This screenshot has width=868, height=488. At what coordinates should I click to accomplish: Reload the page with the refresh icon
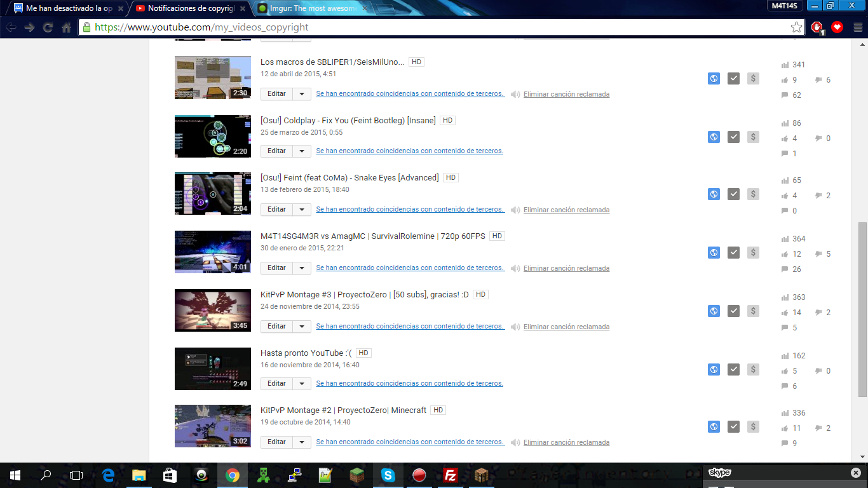click(48, 27)
